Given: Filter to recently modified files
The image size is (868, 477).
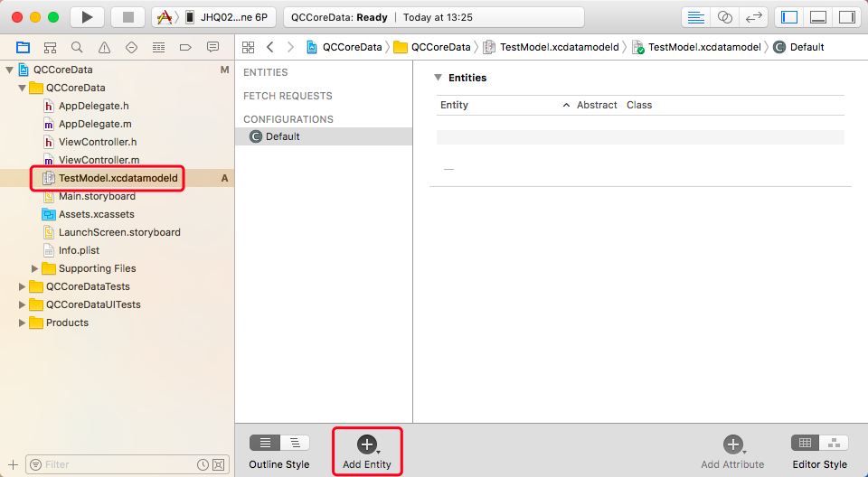Looking at the screenshot, I should pyautogui.click(x=203, y=465).
